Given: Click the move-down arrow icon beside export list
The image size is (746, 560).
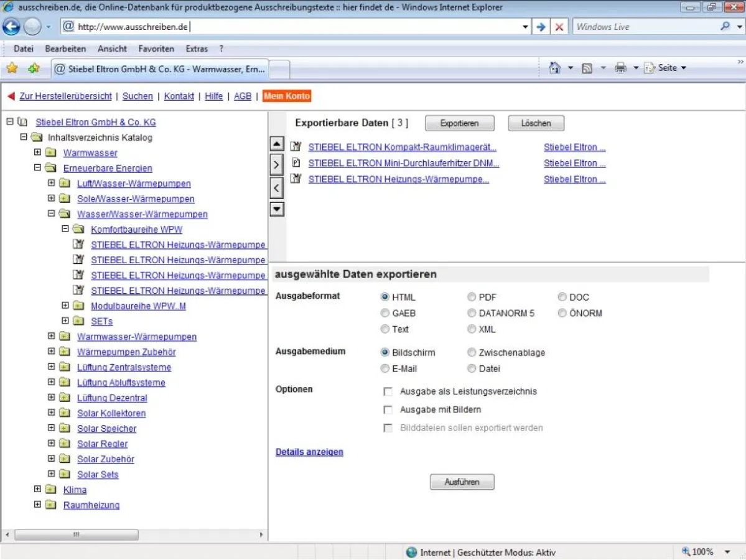Looking at the screenshot, I should (x=277, y=209).
